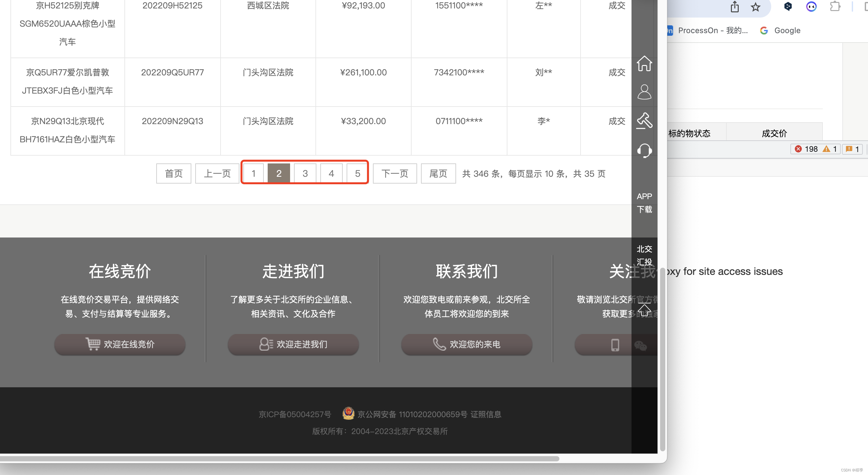
Task: Bookmark the page using the star icon
Action: tap(756, 7)
